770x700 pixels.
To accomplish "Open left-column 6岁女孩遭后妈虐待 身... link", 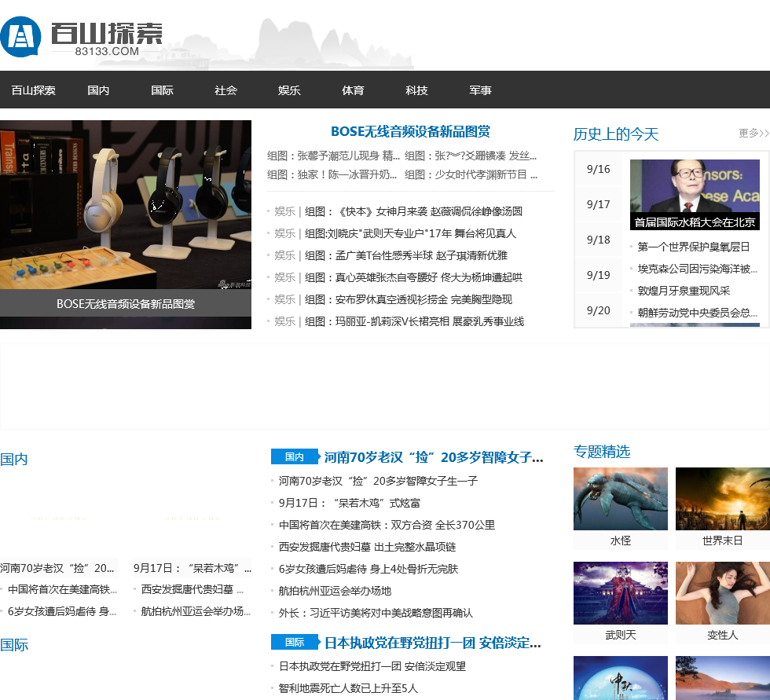I will point(62,612).
